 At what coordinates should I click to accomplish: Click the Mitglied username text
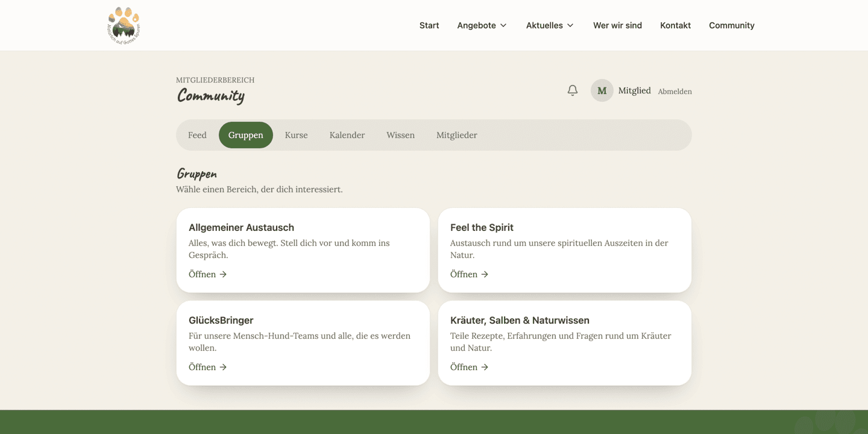[635, 90]
